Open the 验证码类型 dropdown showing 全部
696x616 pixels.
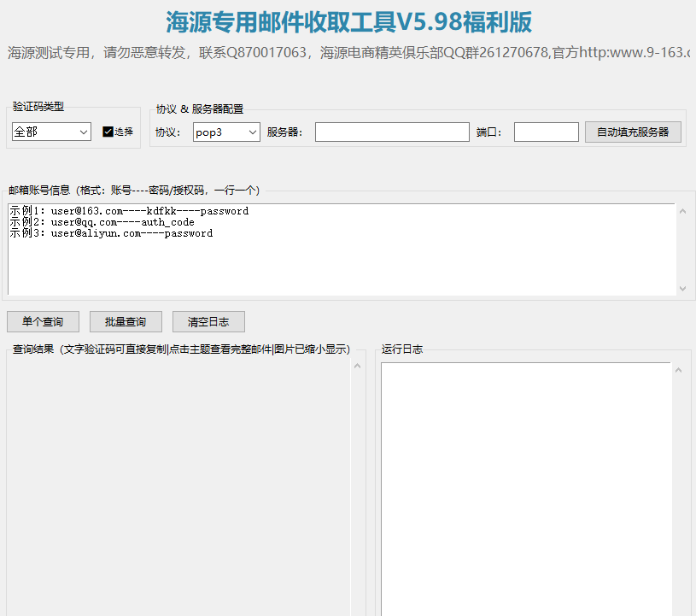(51, 132)
